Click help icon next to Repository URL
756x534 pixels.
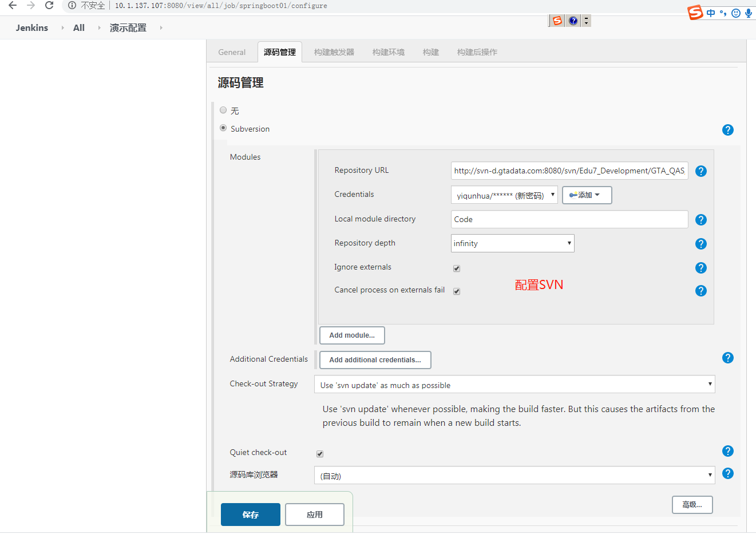click(x=700, y=171)
